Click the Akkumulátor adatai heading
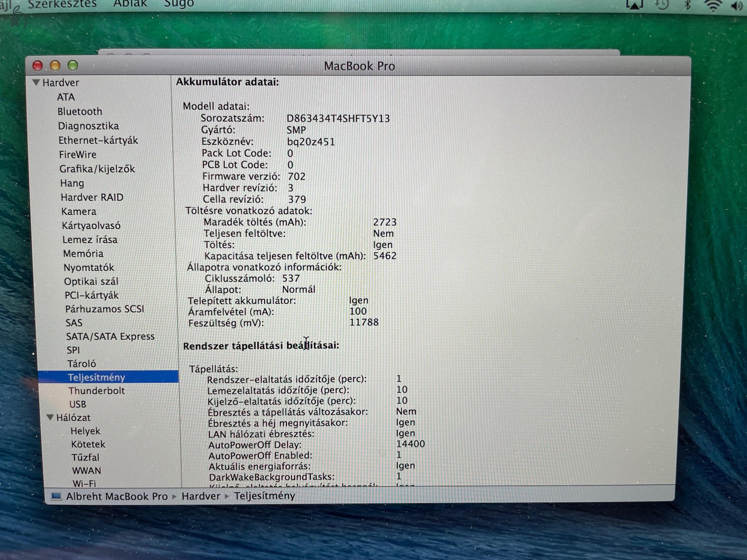Screen dimensions: 747x560 tap(228, 82)
